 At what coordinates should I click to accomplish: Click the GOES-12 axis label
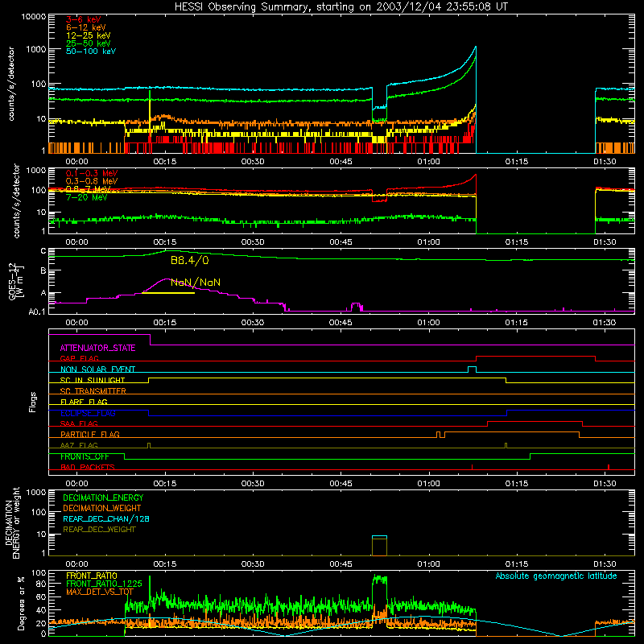(x=16, y=281)
